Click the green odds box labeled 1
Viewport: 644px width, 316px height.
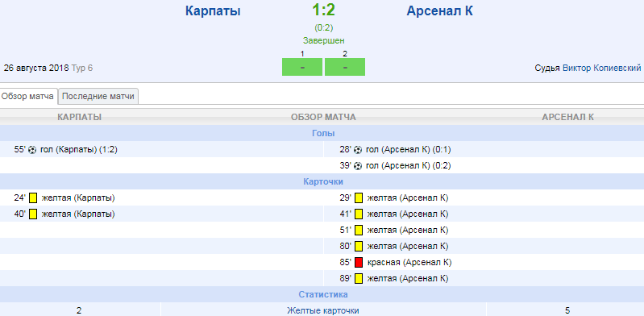click(302, 67)
